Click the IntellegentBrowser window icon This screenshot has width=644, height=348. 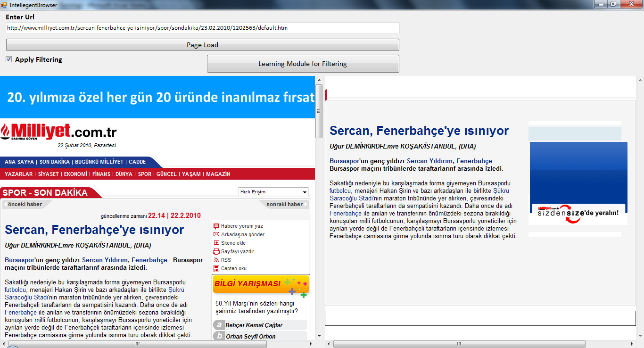click(3, 4)
